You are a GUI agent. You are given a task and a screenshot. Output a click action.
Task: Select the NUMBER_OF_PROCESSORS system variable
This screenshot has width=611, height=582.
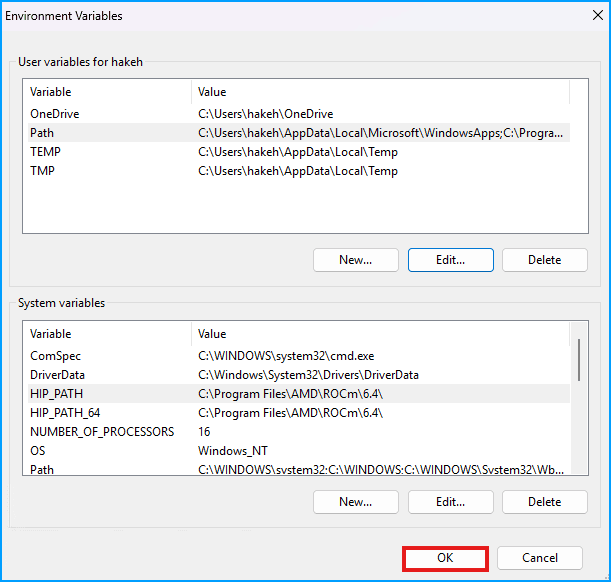tap(102, 432)
